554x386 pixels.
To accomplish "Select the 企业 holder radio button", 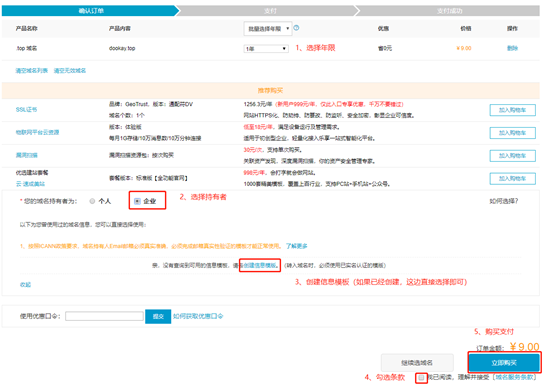I will pyautogui.click(x=137, y=201).
